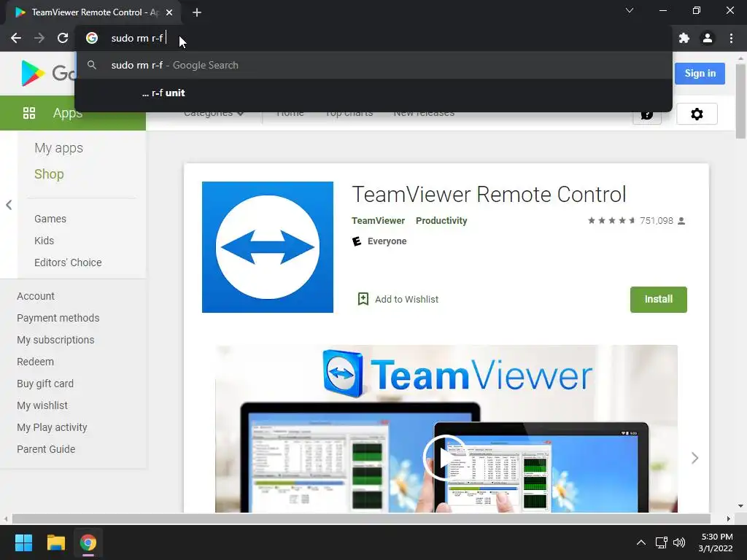Click the horizontal scrollbar right arrow

point(728,518)
